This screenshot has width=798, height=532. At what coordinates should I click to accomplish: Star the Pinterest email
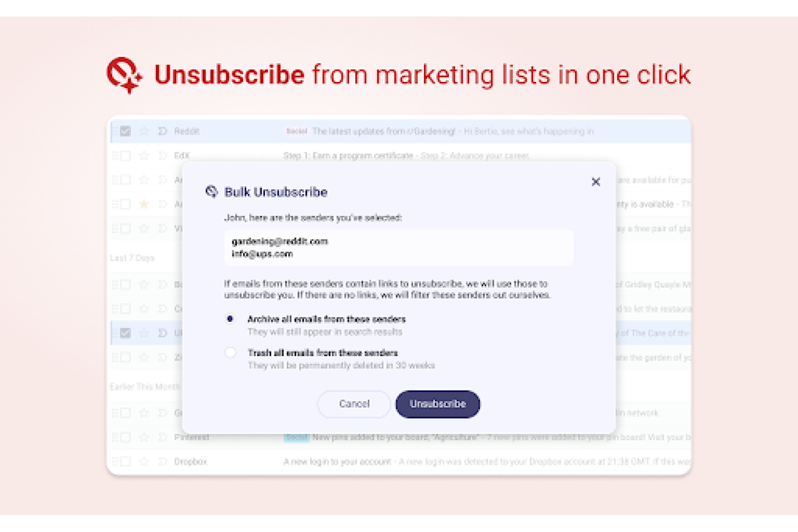(x=144, y=437)
